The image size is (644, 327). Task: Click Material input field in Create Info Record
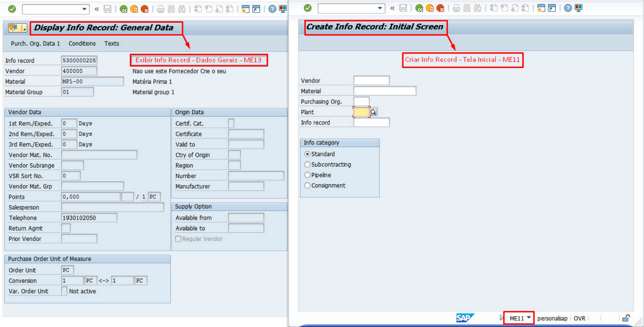(385, 91)
